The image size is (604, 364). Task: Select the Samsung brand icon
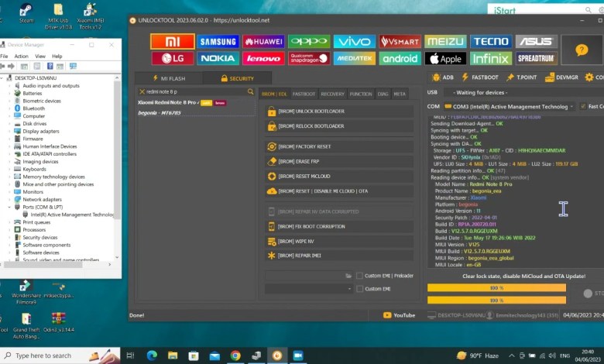218,41
